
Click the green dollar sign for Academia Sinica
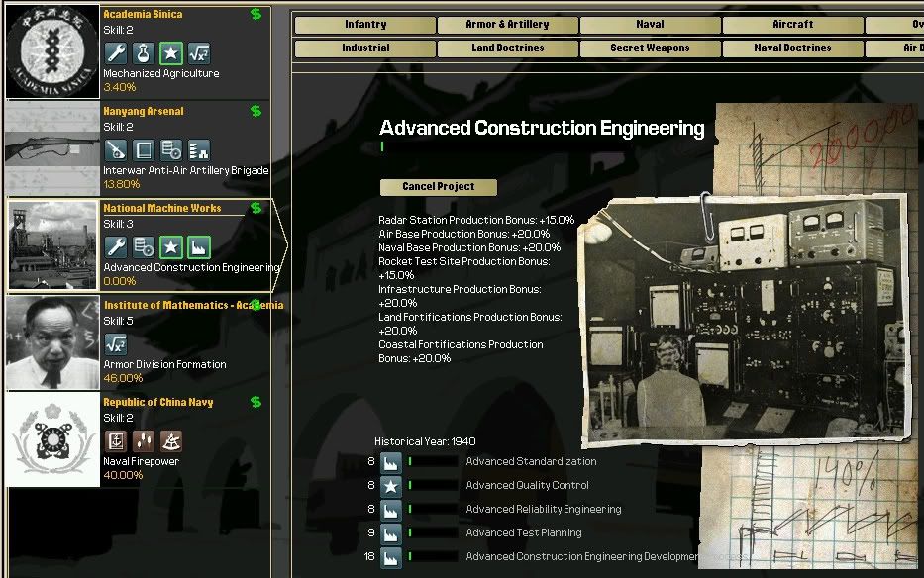257,14
